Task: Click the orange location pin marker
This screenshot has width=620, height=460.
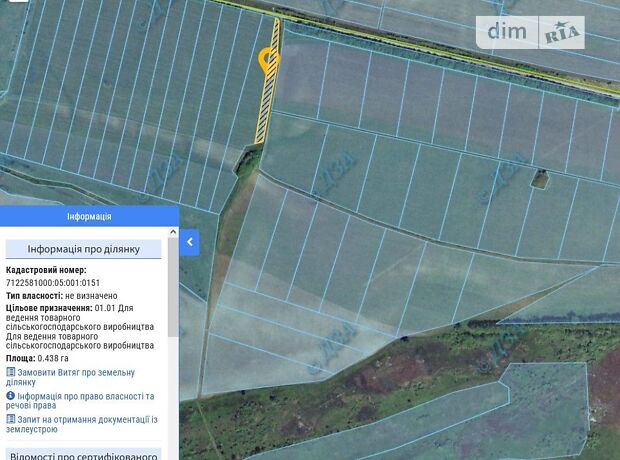Action: 268,59
